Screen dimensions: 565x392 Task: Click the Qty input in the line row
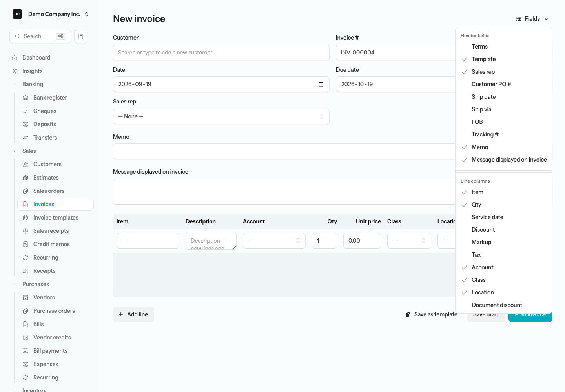(324, 241)
